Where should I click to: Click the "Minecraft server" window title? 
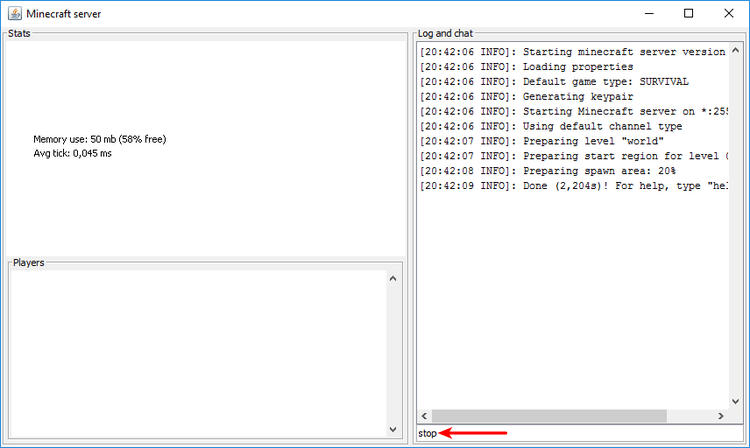[x=64, y=14]
